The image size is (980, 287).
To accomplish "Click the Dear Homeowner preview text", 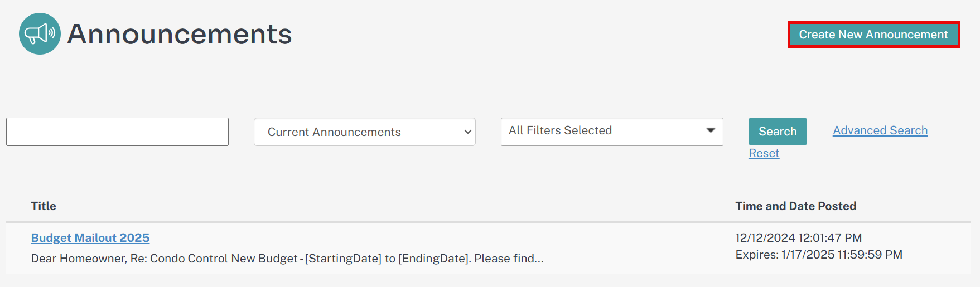I will (x=79, y=259).
